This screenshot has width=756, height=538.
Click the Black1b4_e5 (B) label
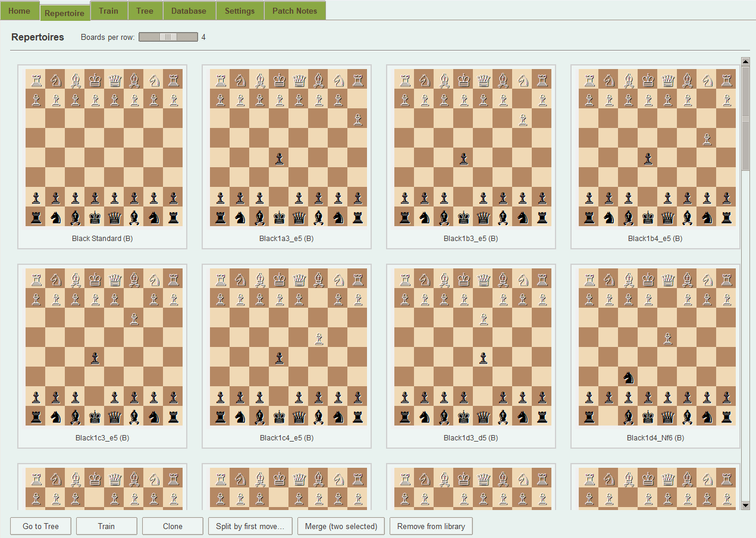pos(655,239)
